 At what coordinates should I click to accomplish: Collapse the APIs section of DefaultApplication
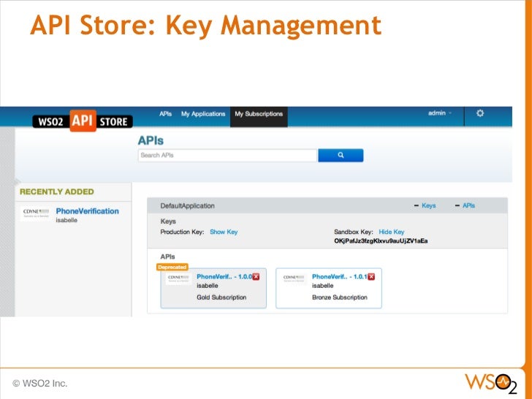pos(465,205)
